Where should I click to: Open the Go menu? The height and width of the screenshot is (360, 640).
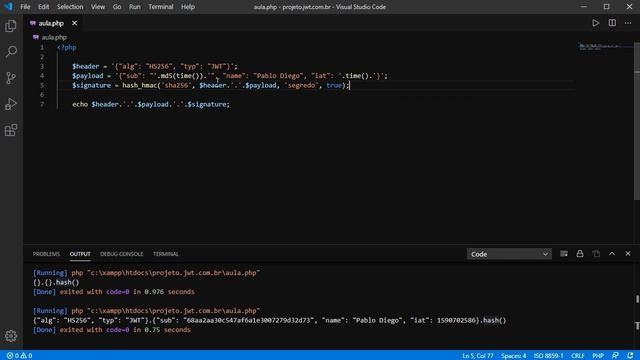pyautogui.click(x=117, y=7)
